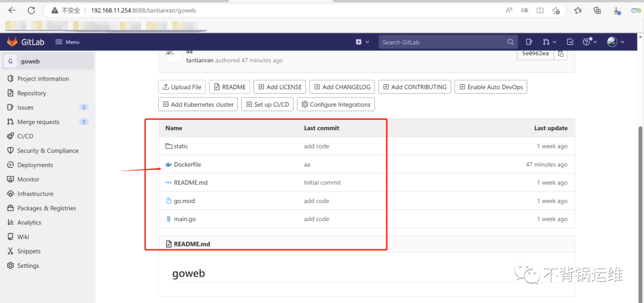The width and height of the screenshot is (644, 303).
Task: Click Add CONTRIBUTING button
Action: [x=415, y=87]
